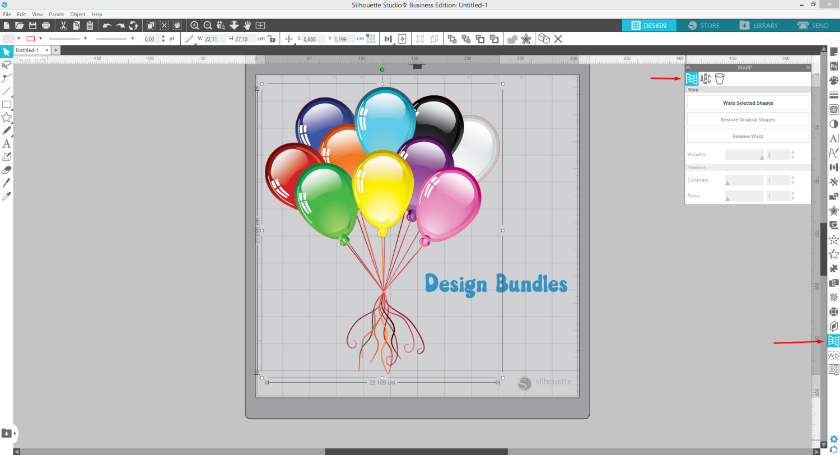840x455 pixels.
Task: Increase Rows value stepper
Action: 793,194
